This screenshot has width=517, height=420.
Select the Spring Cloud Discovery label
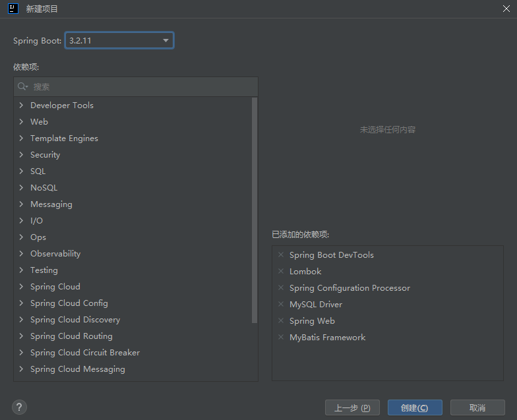click(x=75, y=320)
